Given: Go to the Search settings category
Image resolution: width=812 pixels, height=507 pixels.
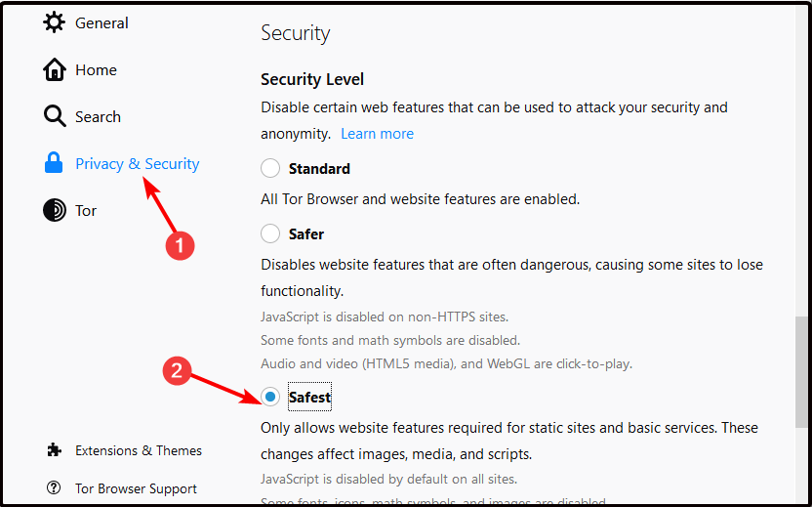Looking at the screenshot, I should click(x=98, y=116).
